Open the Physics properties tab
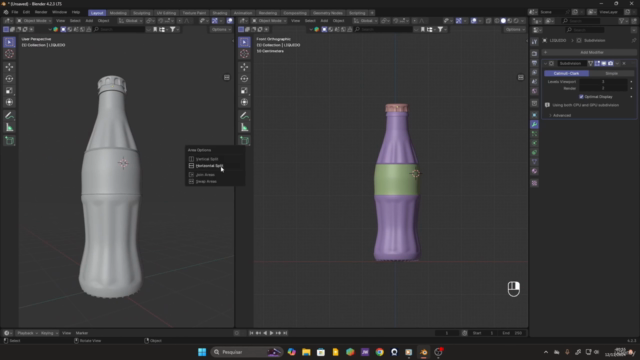 [x=534, y=143]
